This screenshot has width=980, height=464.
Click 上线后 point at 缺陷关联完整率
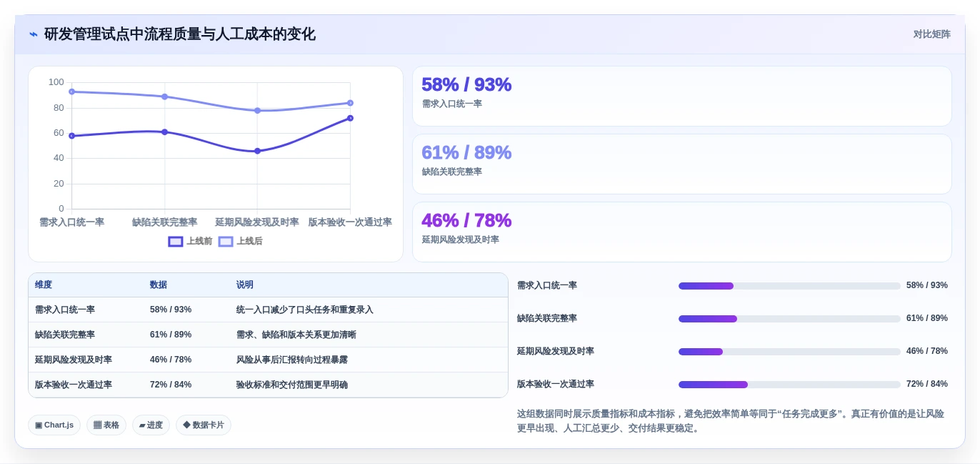pyautogui.click(x=164, y=97)
